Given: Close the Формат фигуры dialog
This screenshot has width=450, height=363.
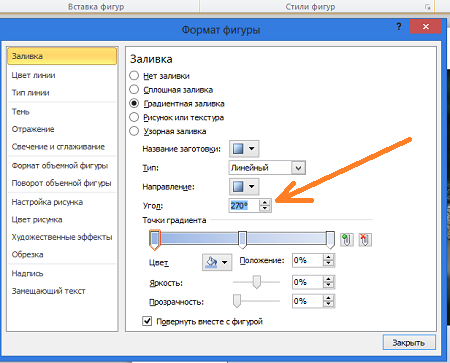Looking at the screenshot, I should [426, 27].
